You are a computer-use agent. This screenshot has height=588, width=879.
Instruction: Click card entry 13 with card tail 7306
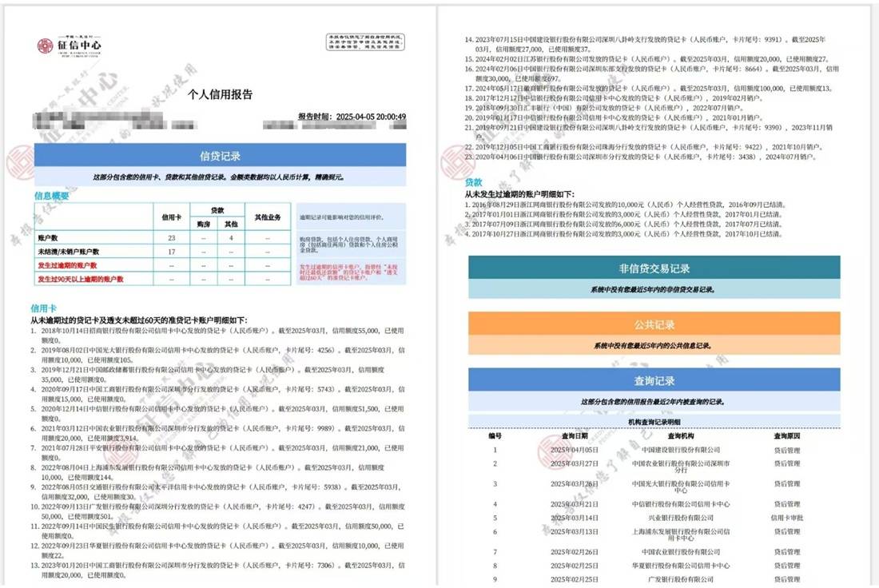click(x=217, y=570)
